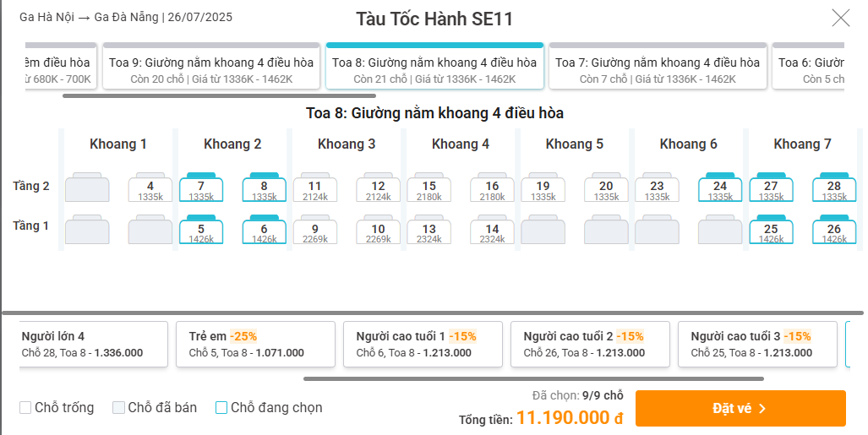Select seat 4 in Khoang 1
This screenshot has height=435, width=868.
point(150,188)
